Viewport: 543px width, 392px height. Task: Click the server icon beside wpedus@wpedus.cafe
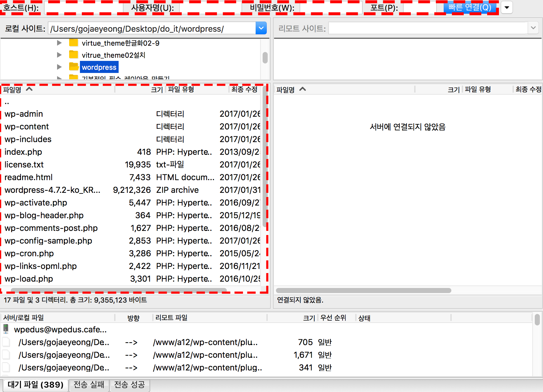[6, 329]
